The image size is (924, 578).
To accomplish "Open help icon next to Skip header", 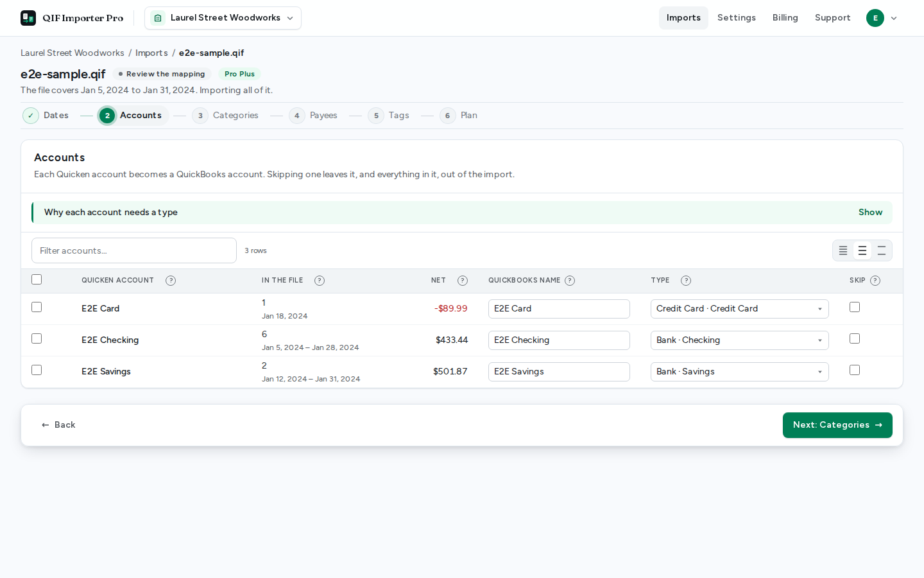I will [875, 281].
